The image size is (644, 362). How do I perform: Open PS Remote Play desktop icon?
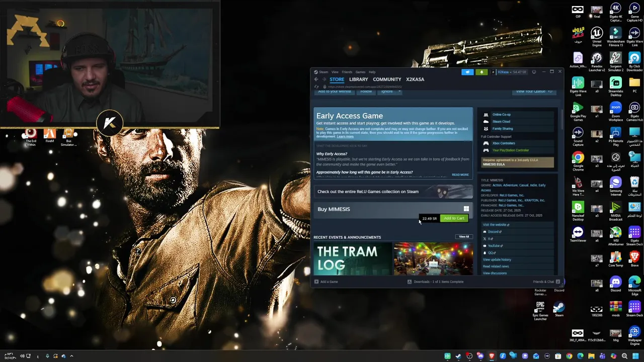[616, 137]
